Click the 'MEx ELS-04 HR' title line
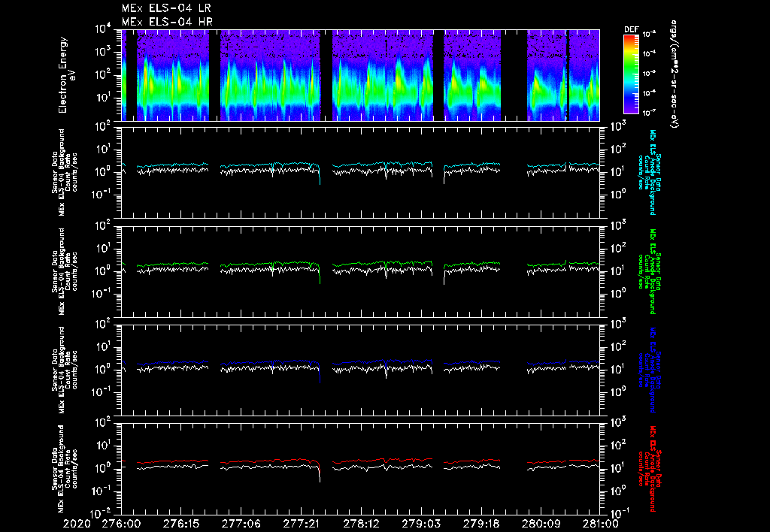The width and height of the screenshot is (770, 532). point(167,22)
